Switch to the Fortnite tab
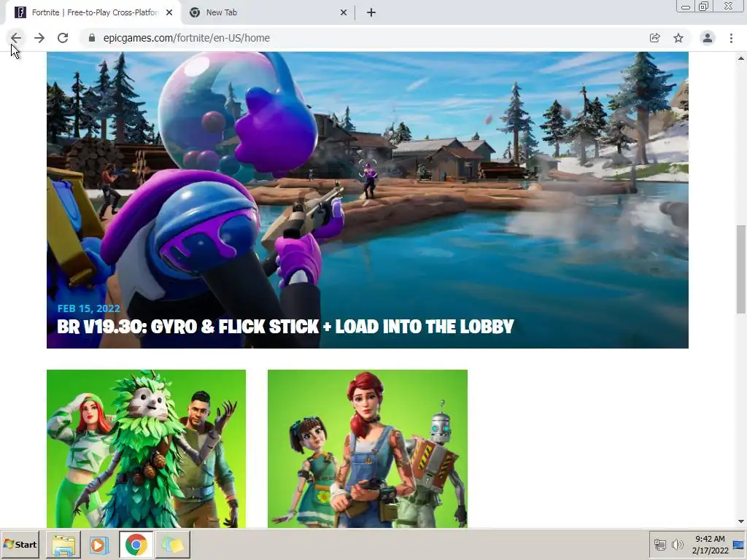 (x=93, y=13)
